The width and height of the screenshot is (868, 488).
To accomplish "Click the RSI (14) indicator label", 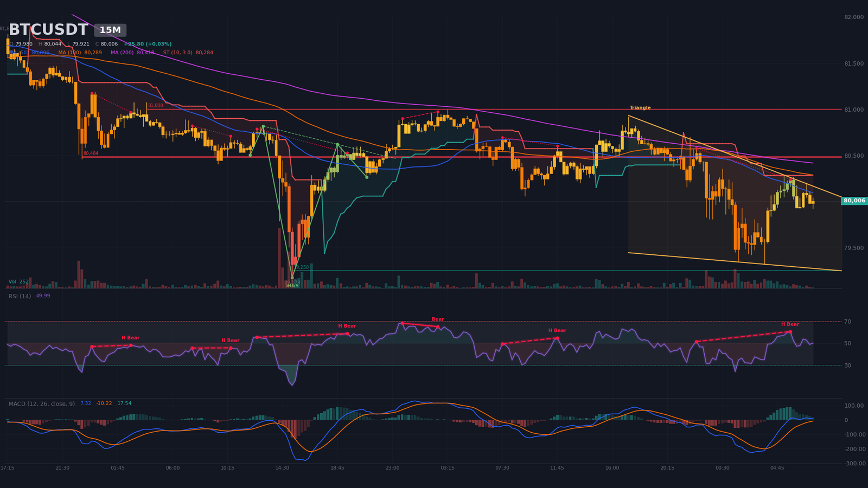I will coord(20,296).
